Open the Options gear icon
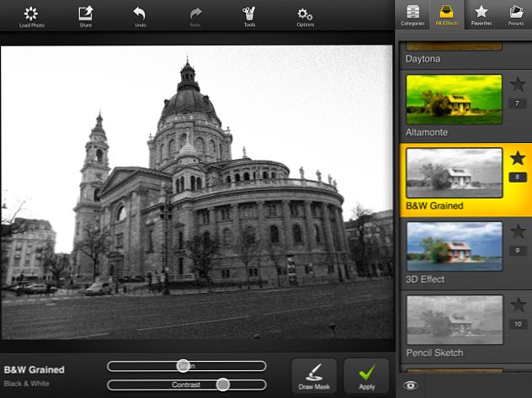This screenshot has height=398, width=532. click(305, 17)
